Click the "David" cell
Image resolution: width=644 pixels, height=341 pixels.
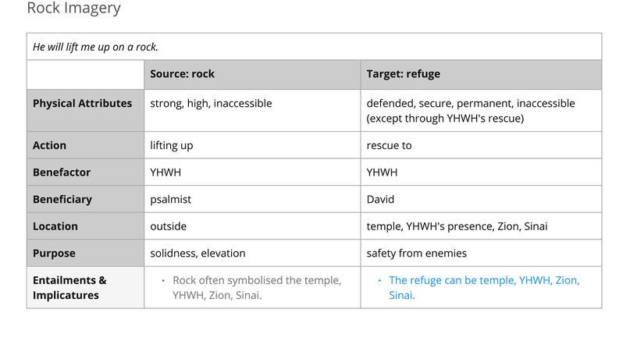point(381,199)
